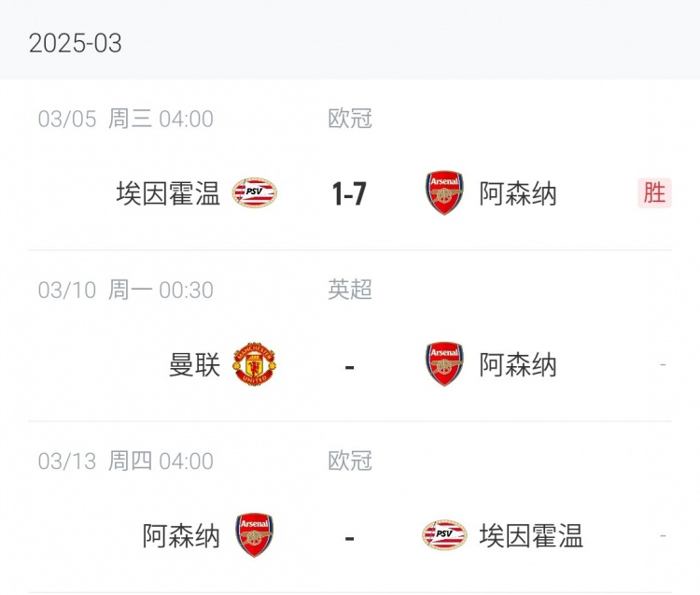Viewport: 700px width, 595px height.
Task: Tap the 英超 competition label
Action: [x=350, y=290]
